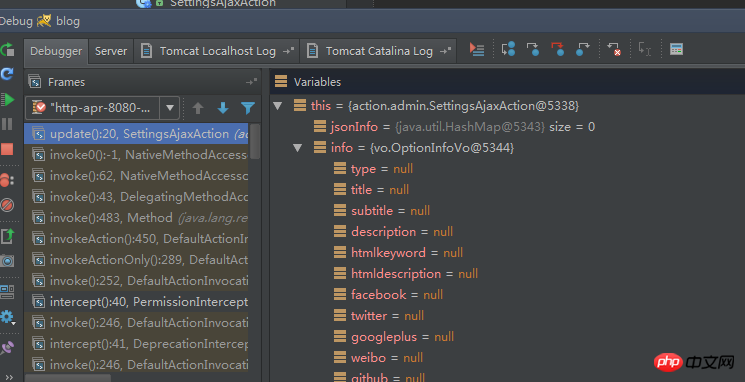Image resolution: width=745 pixels, height=382 pixels.
Task: Click the Tomcat Catalina Log pin arrow
Action: [x=445, y=51]
